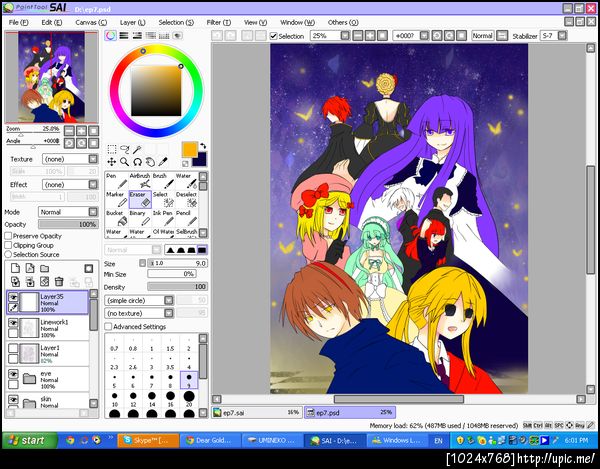Screen dimensions: 600x469
Task: Select the Magic Wand tool
Action: 137,149
